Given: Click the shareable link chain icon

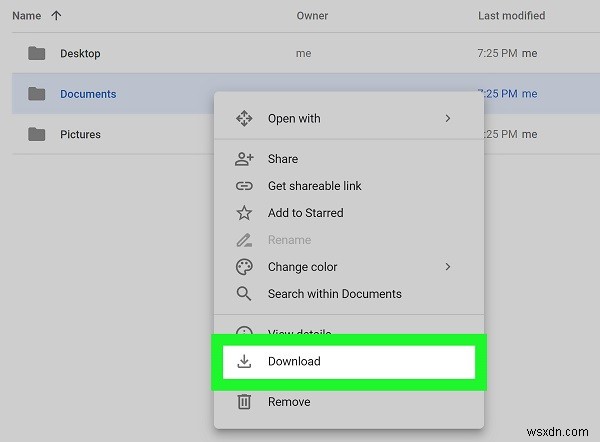Looking at the screenshot, I should tap(244, 186).
